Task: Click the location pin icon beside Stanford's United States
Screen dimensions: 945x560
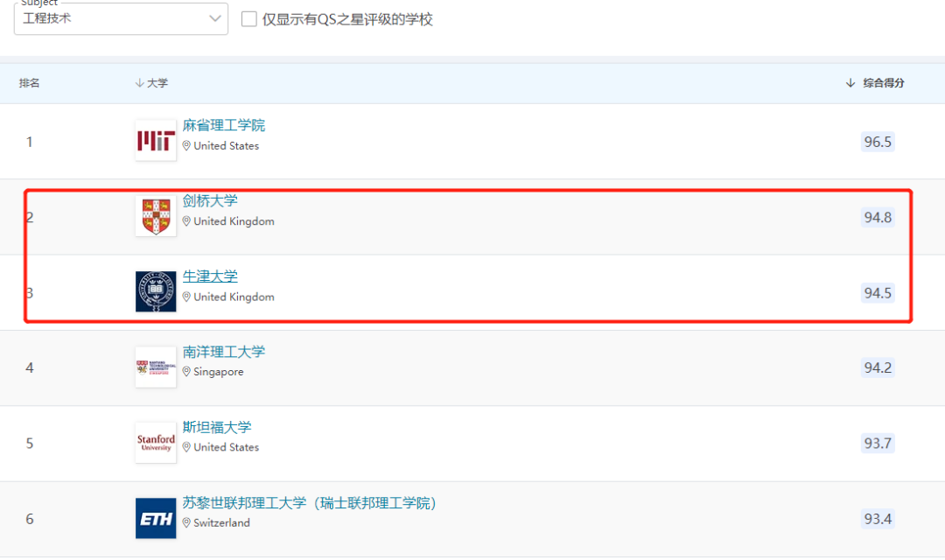Action: 187,447
